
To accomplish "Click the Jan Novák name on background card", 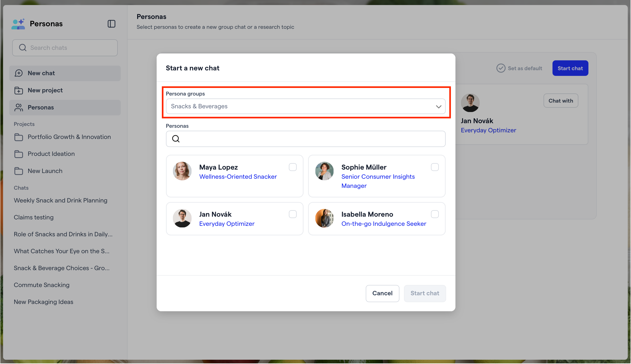I will [477, 121].
